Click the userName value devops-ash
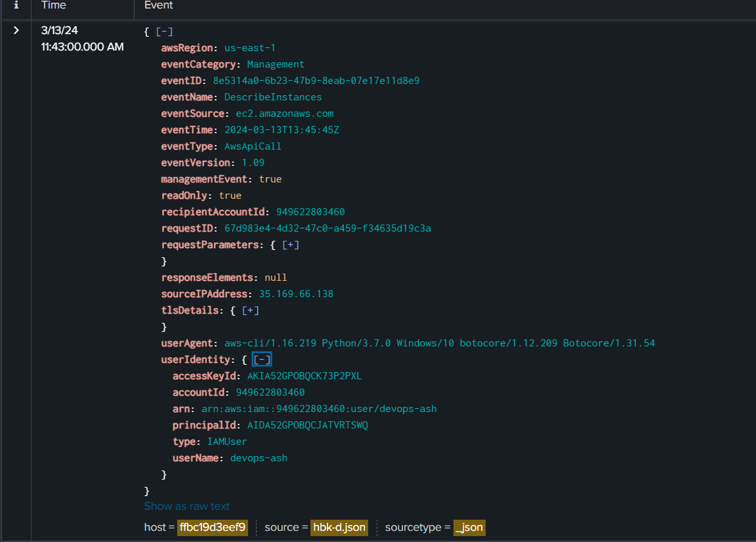 [x=259, y=458]
